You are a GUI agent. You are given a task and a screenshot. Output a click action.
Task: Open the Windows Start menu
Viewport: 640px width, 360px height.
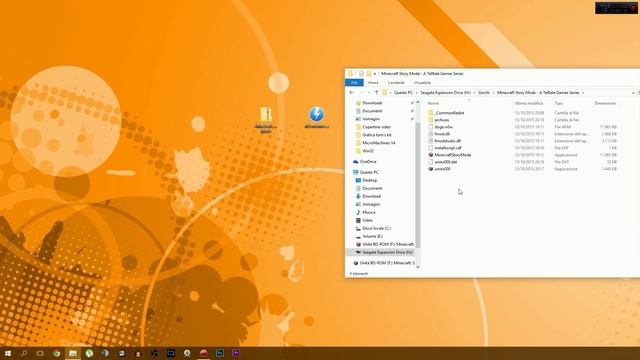tap(8, 353)
